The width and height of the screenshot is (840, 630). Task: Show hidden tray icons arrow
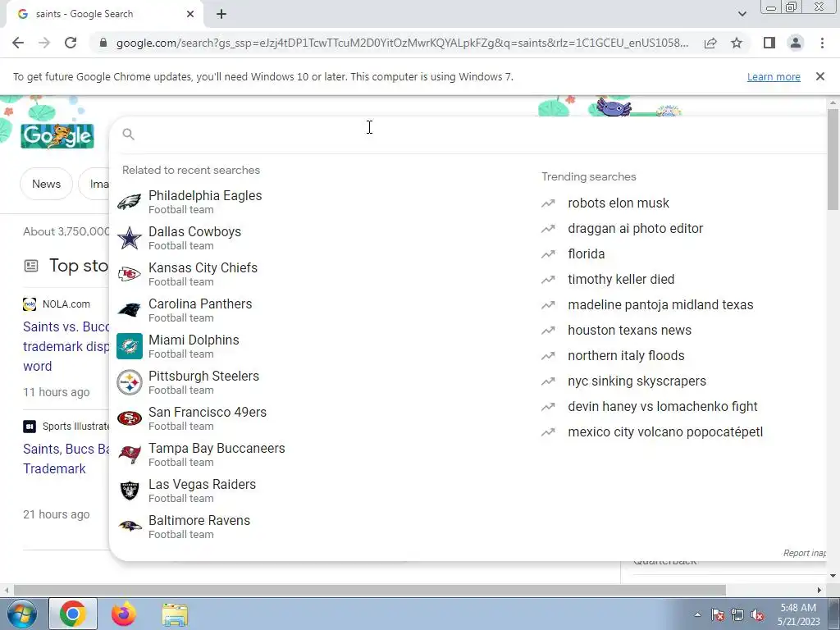point(697,615)
